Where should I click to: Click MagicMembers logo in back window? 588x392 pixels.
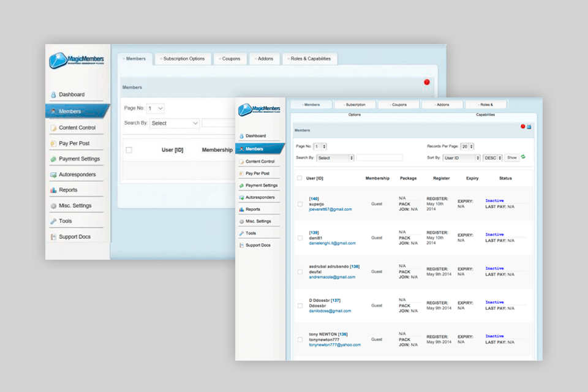[77, 60]
